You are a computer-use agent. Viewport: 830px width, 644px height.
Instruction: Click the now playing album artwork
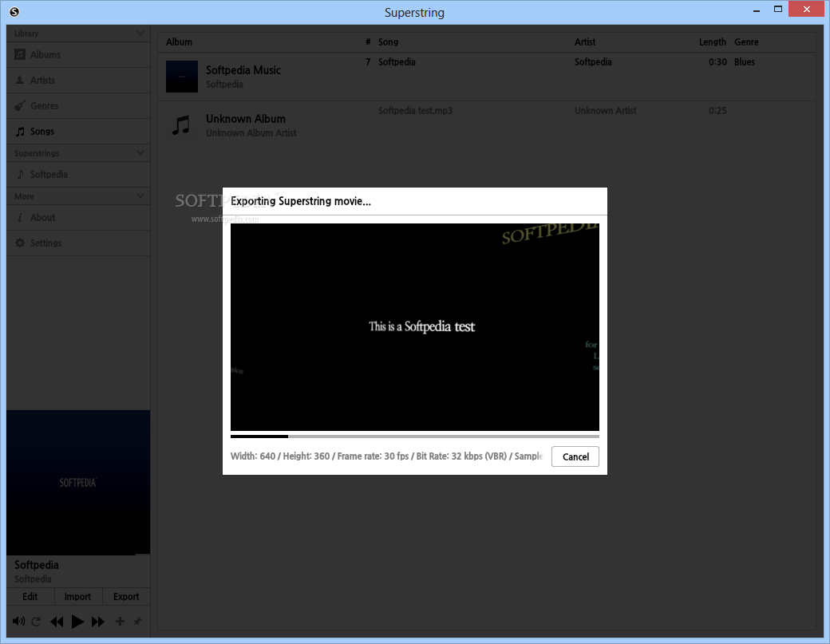click(x=78, y=483)
